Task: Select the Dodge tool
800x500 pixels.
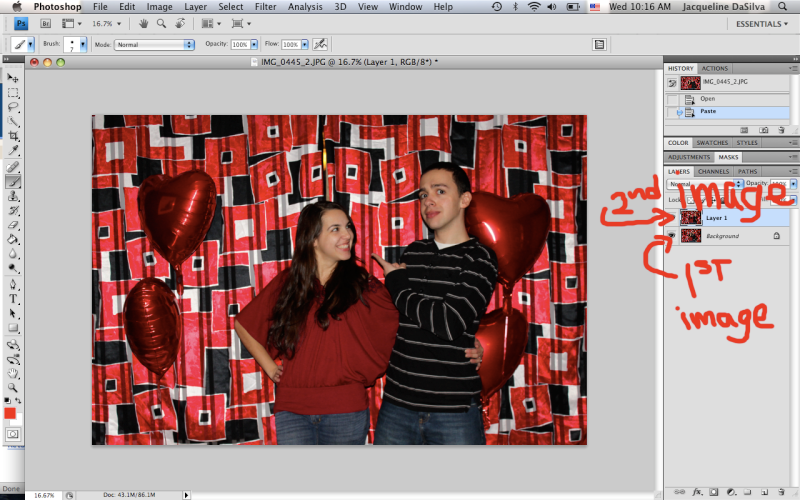Action: pos(13,268)
